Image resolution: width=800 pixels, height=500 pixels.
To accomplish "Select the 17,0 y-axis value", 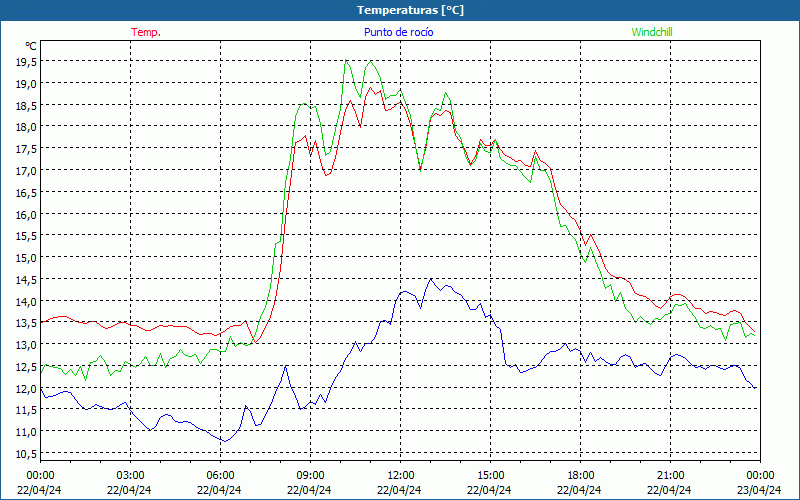I will (27, 171).
